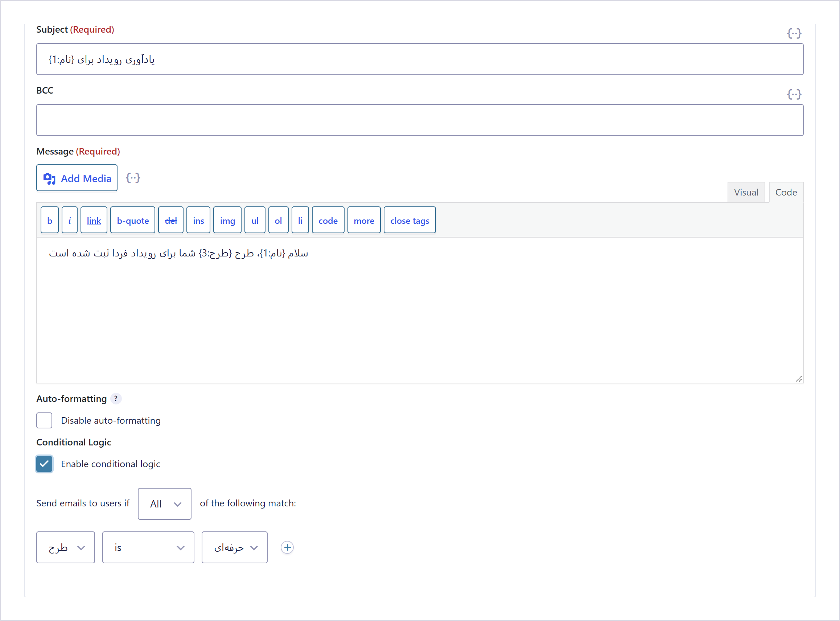Click into the empty BCC field
Viewport: 840px width, 621px height.
coord(420,120)
